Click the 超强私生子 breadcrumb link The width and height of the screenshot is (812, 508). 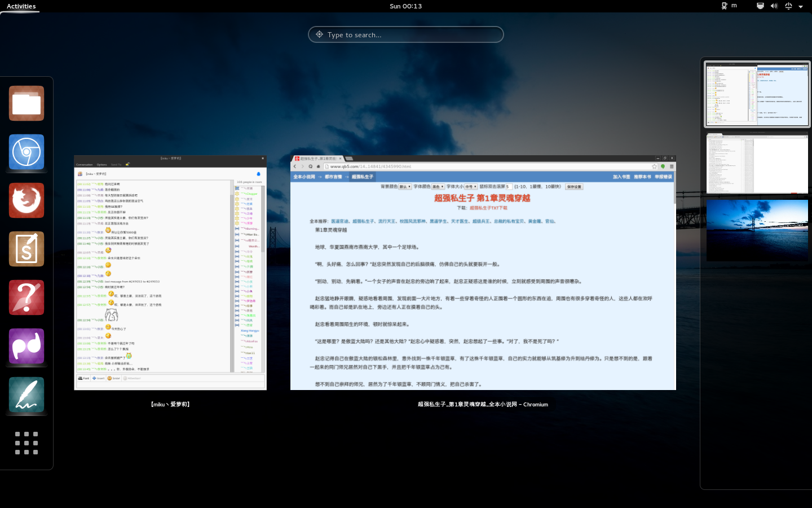click(363, 177)
